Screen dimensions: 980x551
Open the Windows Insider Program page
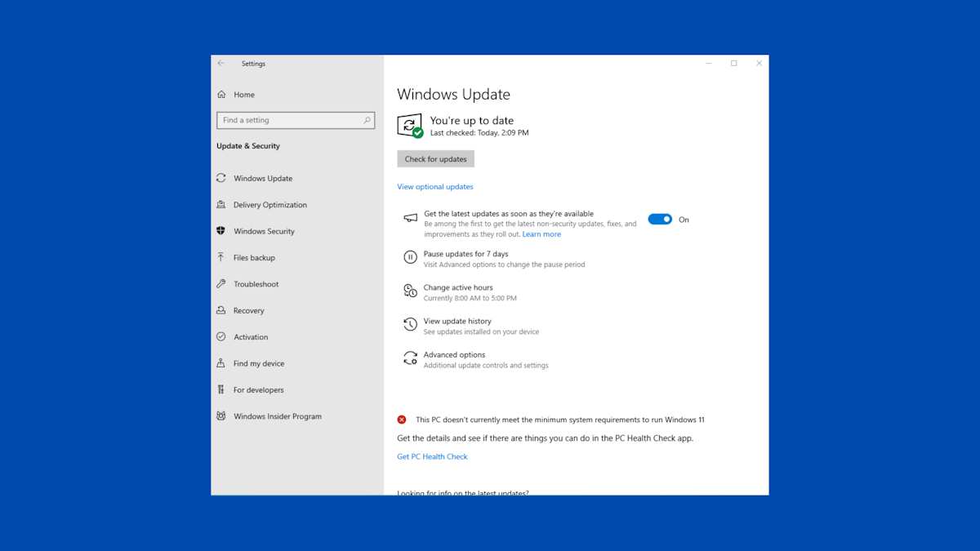275,415
